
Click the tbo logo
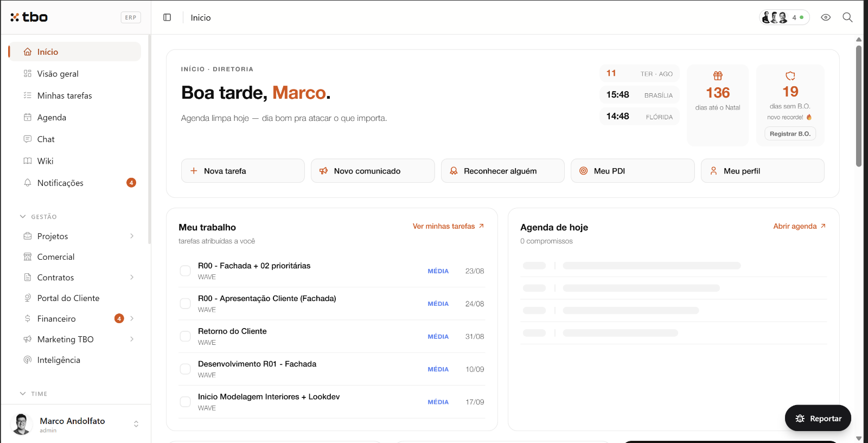pyautogui.click(x=29, y=17)
